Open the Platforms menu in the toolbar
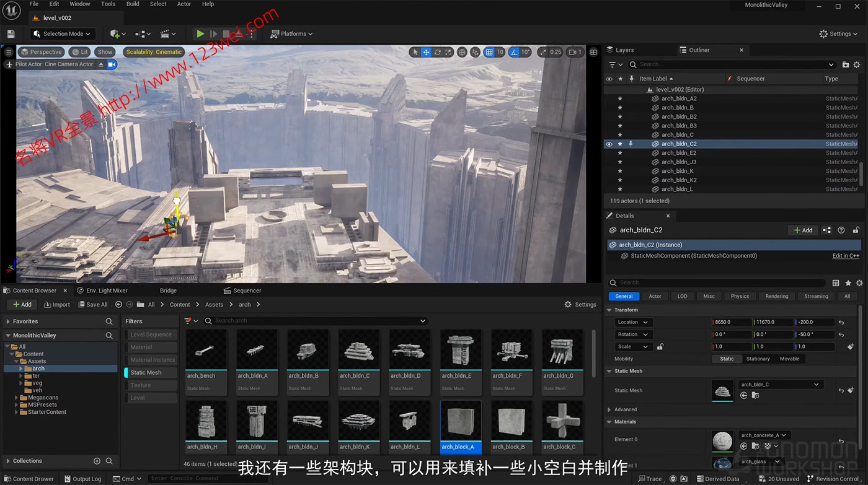The image size is (868, 485). coord(291,33)
